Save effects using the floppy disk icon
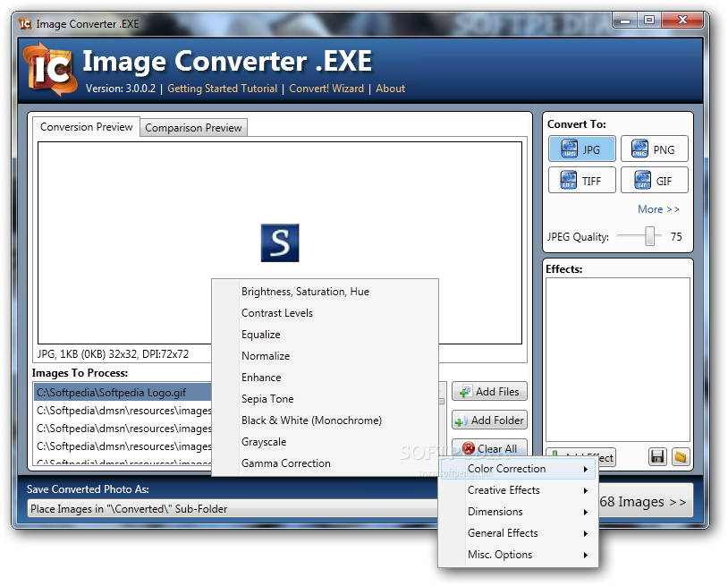 pyautogui.click(x=657, y=457)
